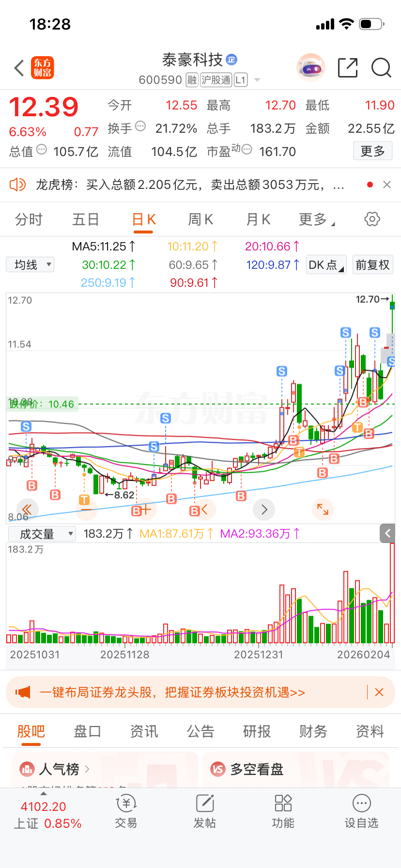Toggle the DK点 signal button
Image resolution: width=401 pixels, height=868 pixels.
pos(326,265)
